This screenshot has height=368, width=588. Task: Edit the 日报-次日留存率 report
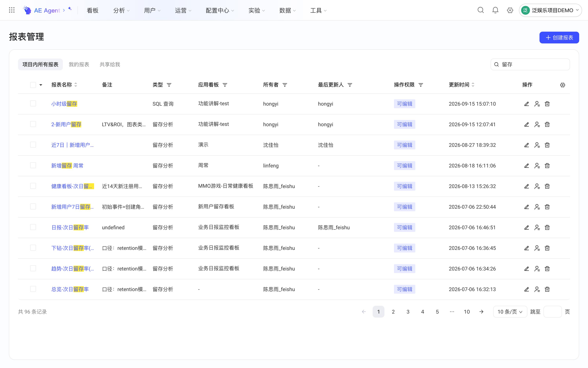pos(526,228)
